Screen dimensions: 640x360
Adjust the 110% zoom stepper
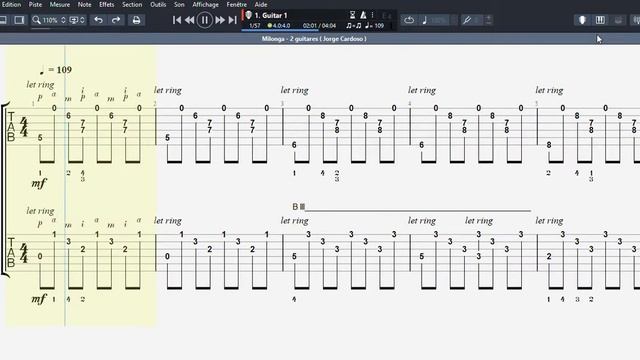[x=63, y=20]
